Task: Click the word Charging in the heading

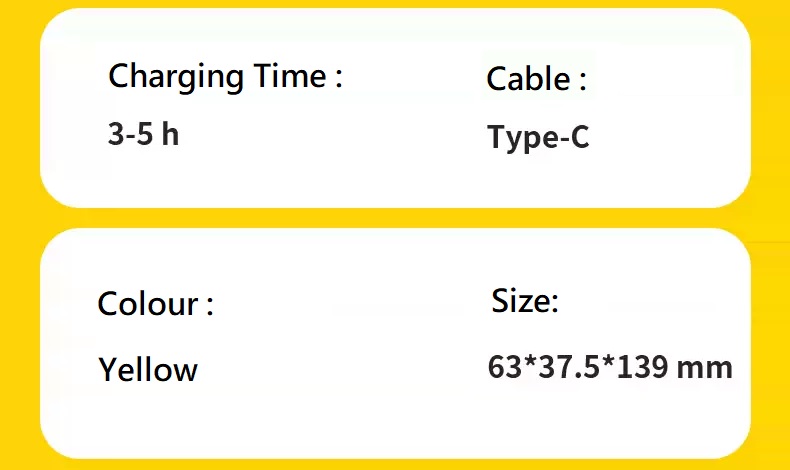Action: (x=176, y=77)
